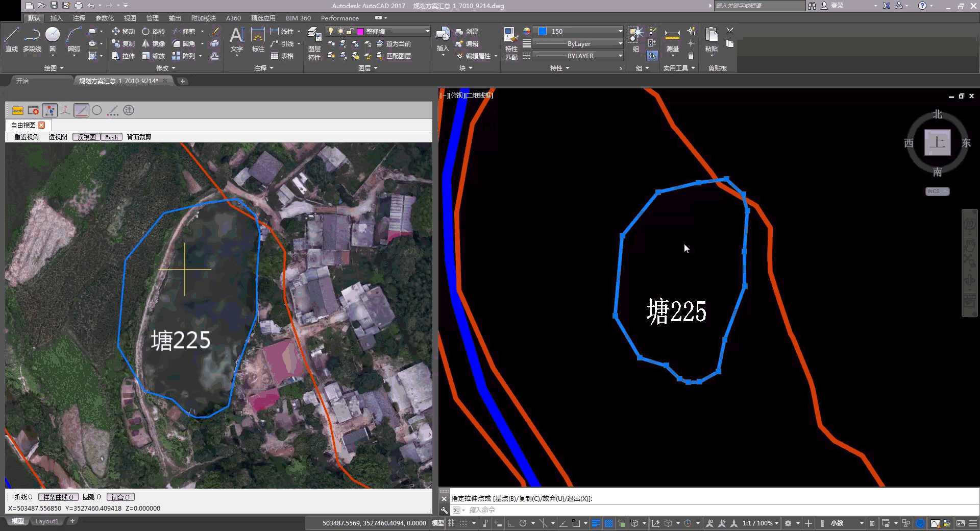Toggle the 样条曲线 spline counter button
980x531 pixels.
tap(58, 497)
